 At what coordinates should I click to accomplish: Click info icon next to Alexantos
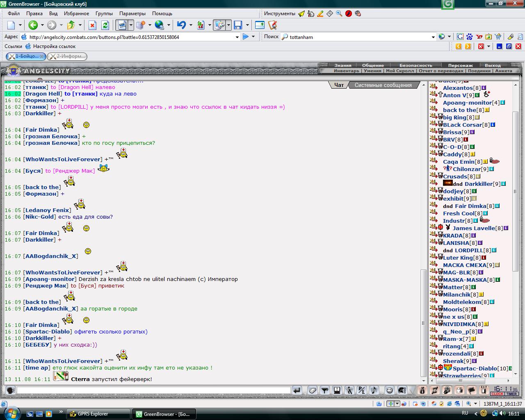(484, 88)
